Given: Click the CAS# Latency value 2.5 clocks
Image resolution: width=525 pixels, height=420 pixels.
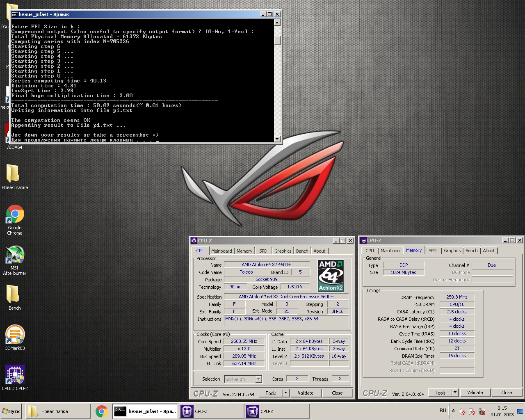Looking at the screenshot, I should click(457, 312).
